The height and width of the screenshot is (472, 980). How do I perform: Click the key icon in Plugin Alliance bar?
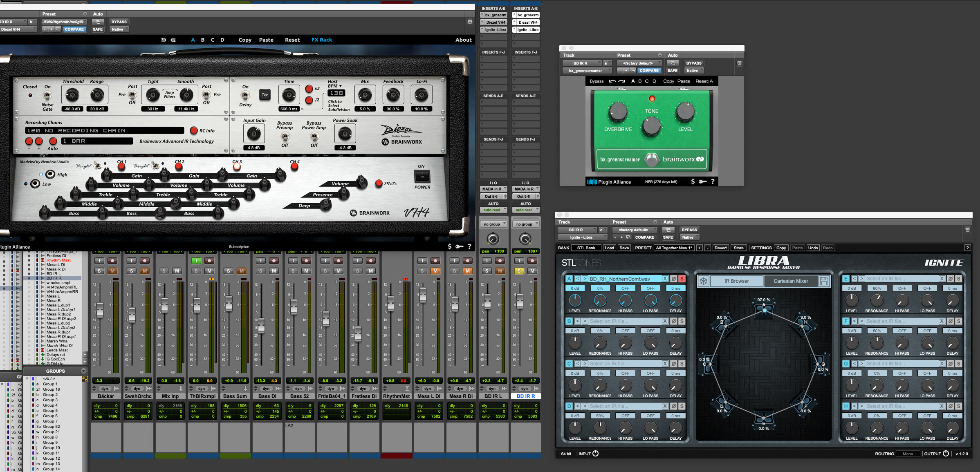tap(703, 182)
